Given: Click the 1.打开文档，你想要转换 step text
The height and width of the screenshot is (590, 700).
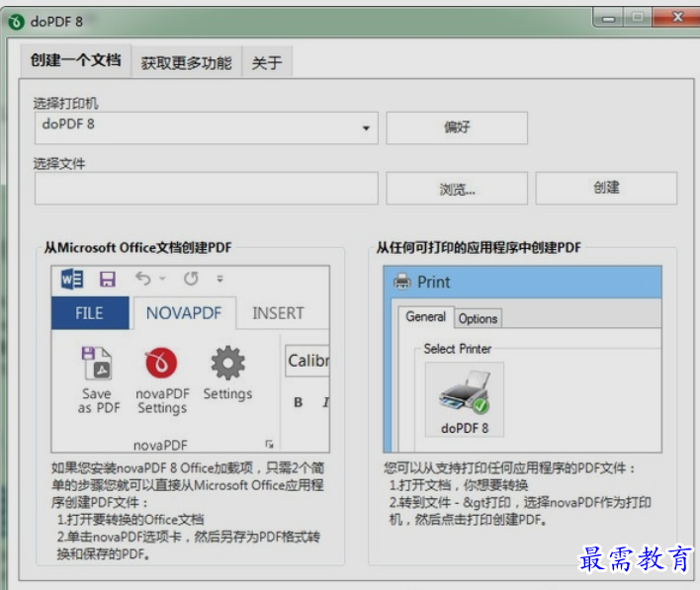Looking at the screenshot, I should point(459,485).
